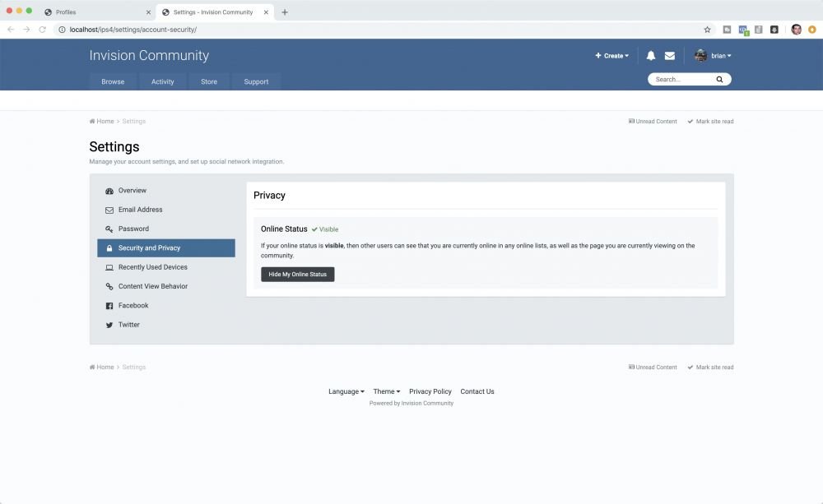Select the Settings - Invision Community tab
Screen dimensions: 823x504
coord(214,12)
